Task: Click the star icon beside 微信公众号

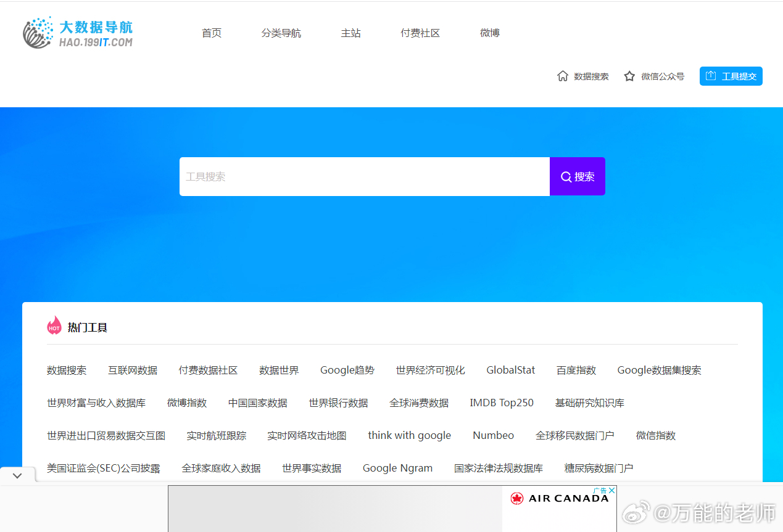Action: click(x=629, y=76)
